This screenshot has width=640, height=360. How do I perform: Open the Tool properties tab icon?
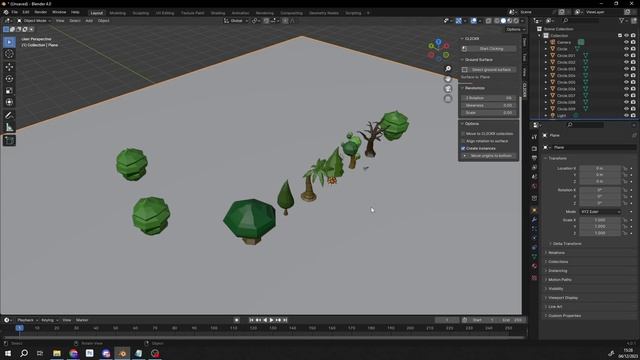(534, 137)
